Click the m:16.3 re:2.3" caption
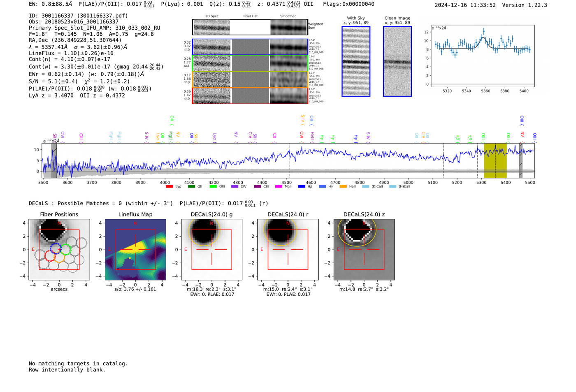The height and width of the screenshot is (392, 576). (212, 289)
